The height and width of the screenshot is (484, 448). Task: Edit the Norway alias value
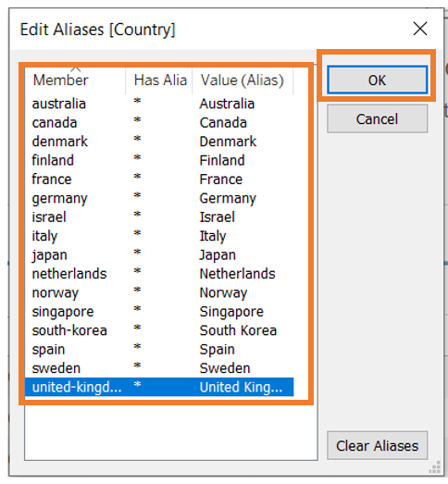(x=223, y=292)
